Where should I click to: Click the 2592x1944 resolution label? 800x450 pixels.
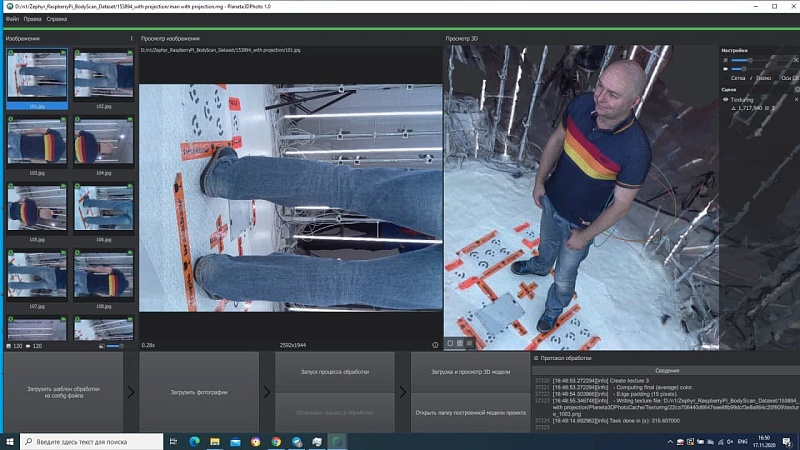293,345
